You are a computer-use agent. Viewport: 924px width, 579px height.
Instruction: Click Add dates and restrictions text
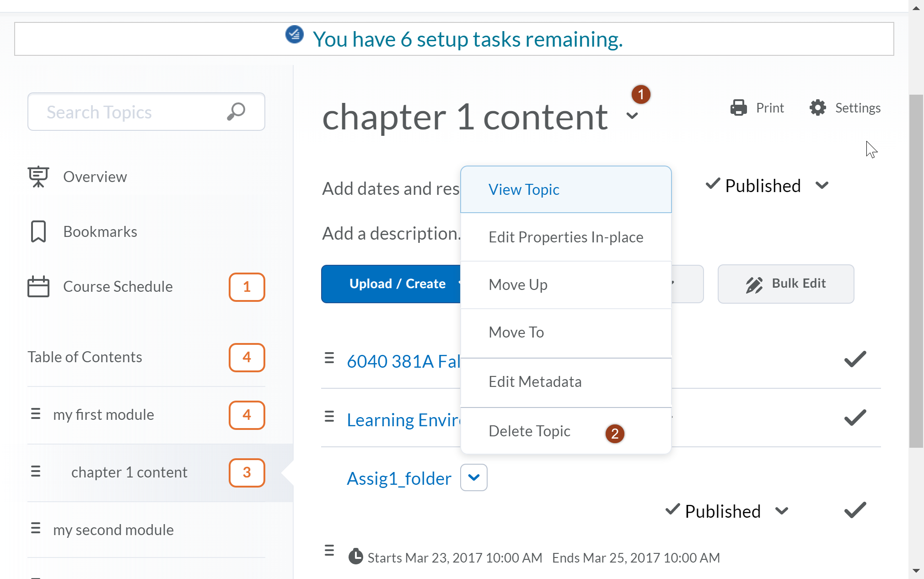click(x=391, y=188)
